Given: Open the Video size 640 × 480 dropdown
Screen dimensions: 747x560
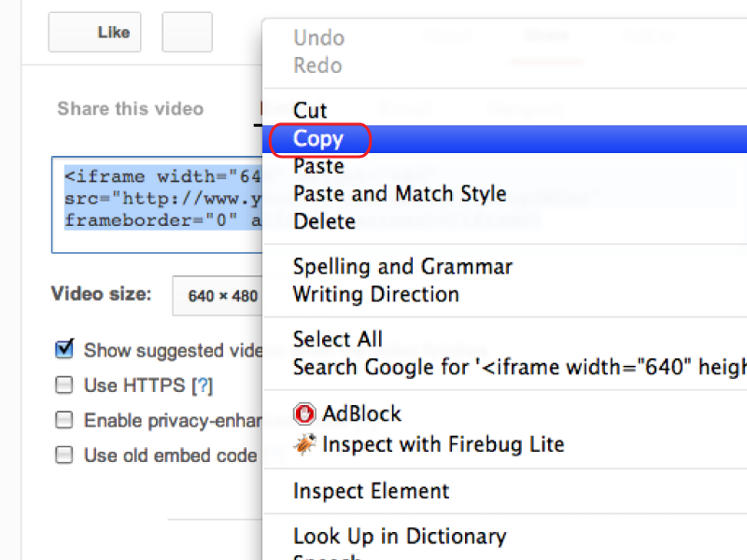Looking at the screenshot, I should click(x=218, y=296).
